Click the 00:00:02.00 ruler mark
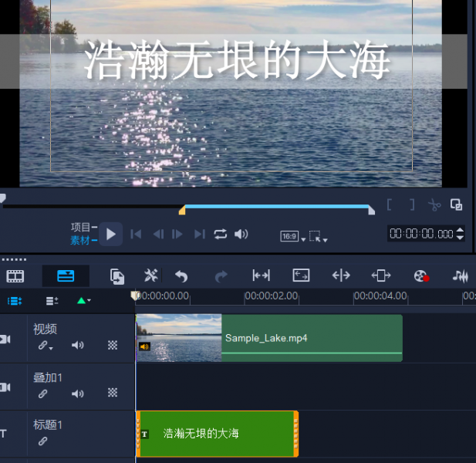The height and width of the screenshot is (463, 476). click(271, 296)
